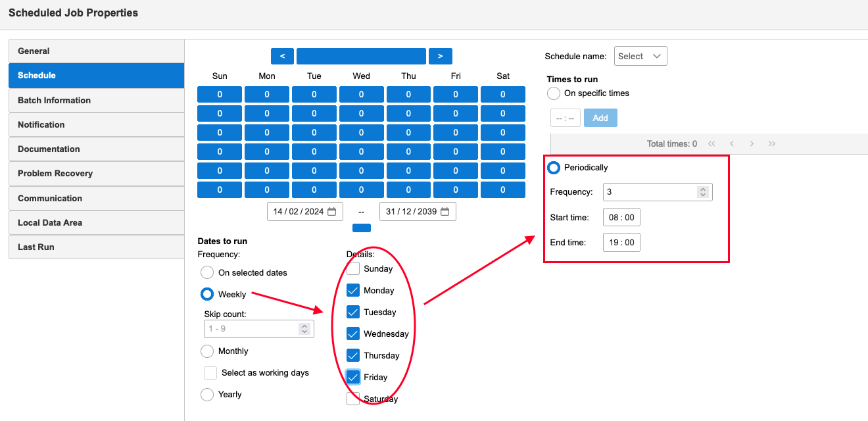This screenshot has height=421, width=868.
Task: Select the Monthly frequency option
Action: pos(207,351)
